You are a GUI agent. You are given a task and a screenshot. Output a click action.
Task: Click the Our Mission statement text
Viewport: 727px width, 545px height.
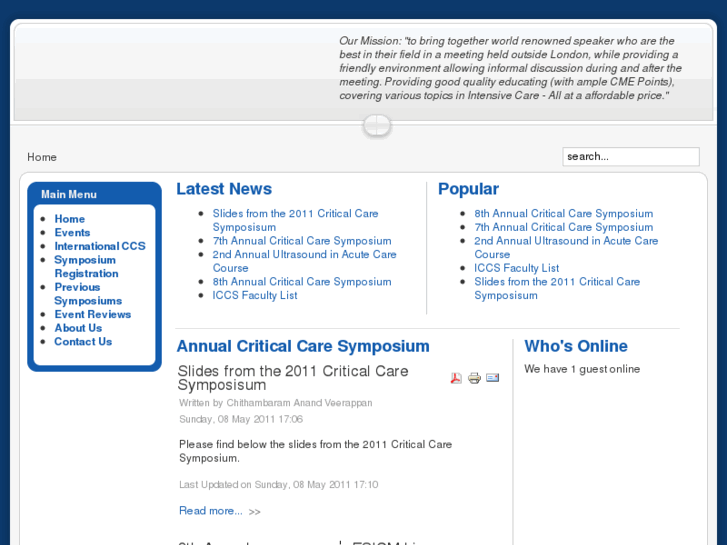point(510,68)
